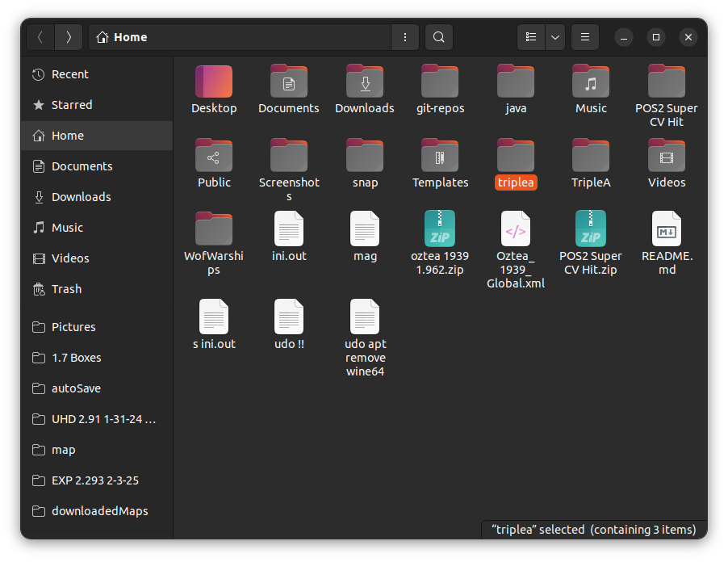The width and height of the screenshot is (728, 562).
Task: Select the README.md markdown file
Action: (667, 229)
